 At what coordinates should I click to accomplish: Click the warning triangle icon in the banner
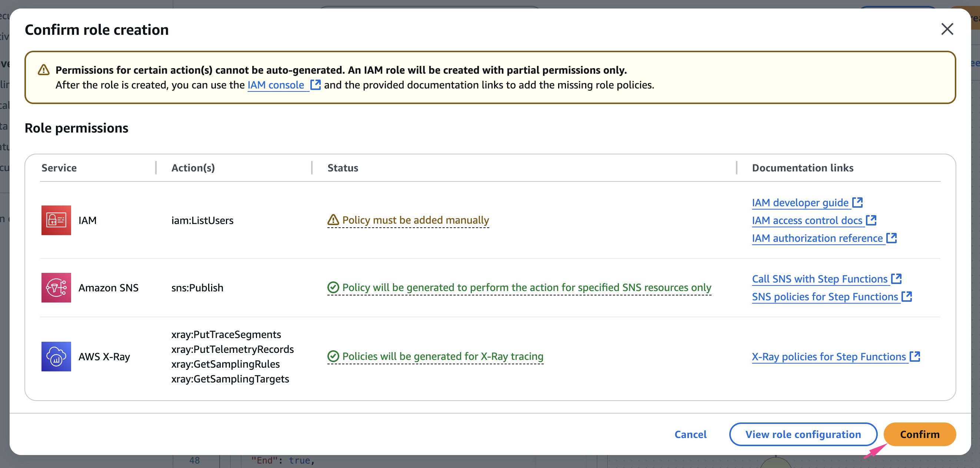coord(44,70)
